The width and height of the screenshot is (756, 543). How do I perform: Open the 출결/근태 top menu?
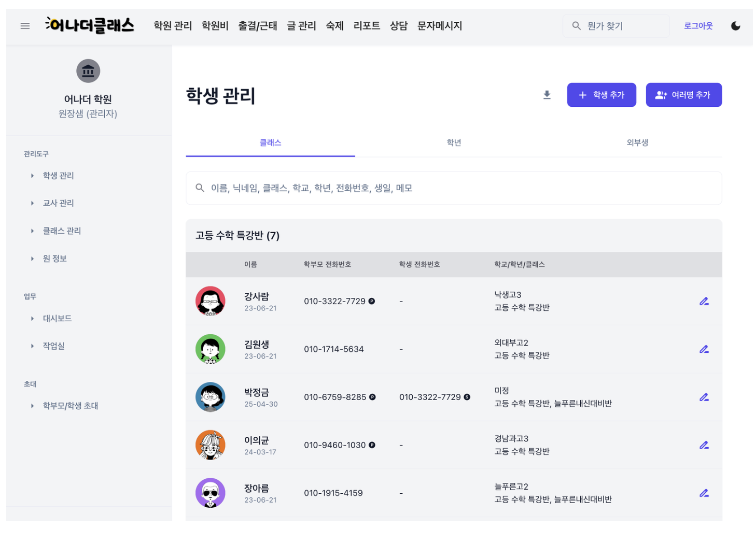click(258, 26)
